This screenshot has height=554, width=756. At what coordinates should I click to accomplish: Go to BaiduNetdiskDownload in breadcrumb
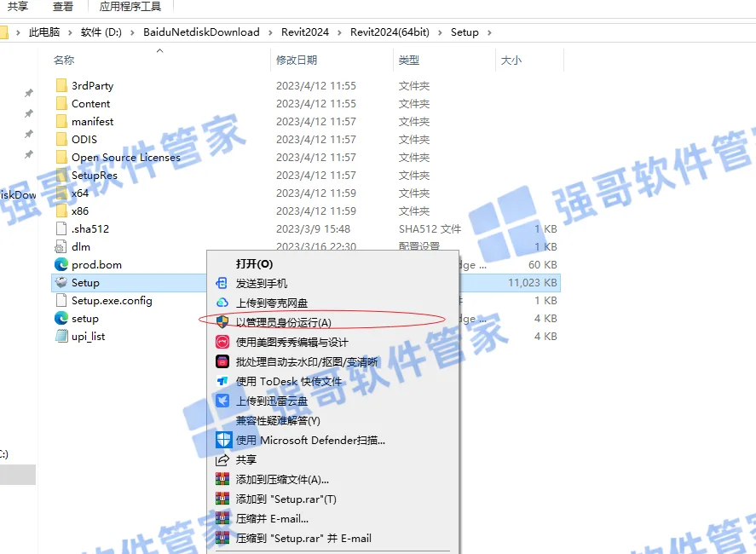coord(201,32)
